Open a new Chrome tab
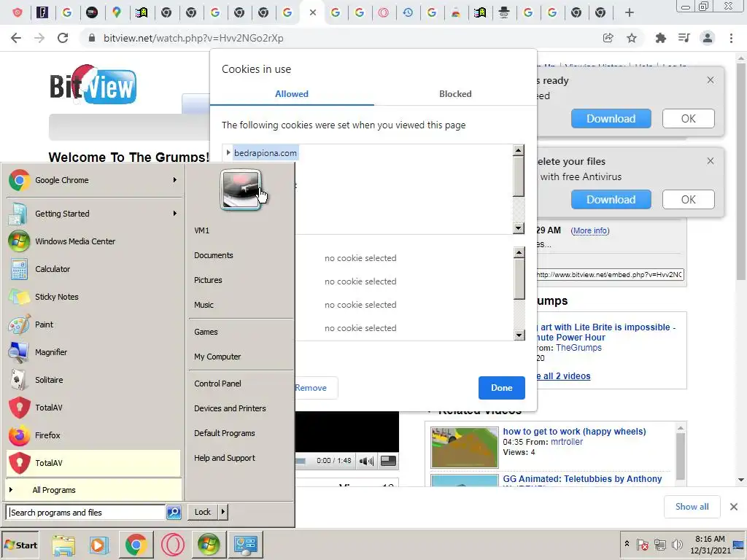Screen dimensions: 747x560 tap(630, 13)
